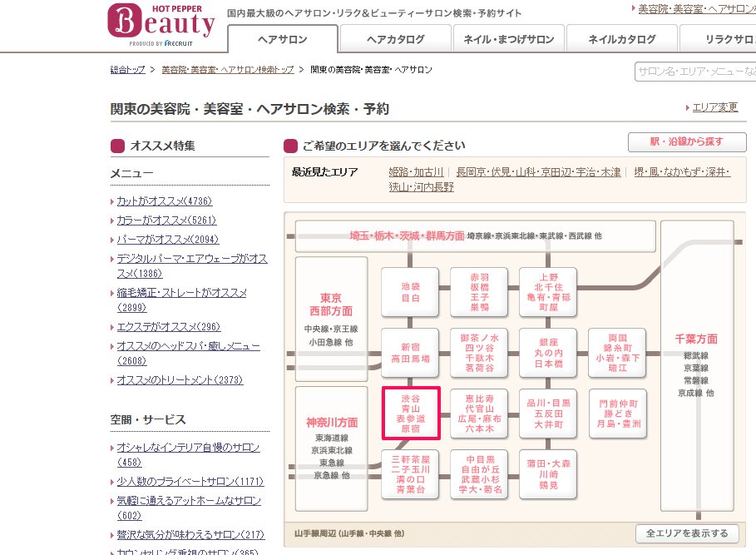Open エクステがオススメ(296) link
Image resolution: width=756 pixels, height=555 pixels.
pyautogui.click(x=169, y=327)
